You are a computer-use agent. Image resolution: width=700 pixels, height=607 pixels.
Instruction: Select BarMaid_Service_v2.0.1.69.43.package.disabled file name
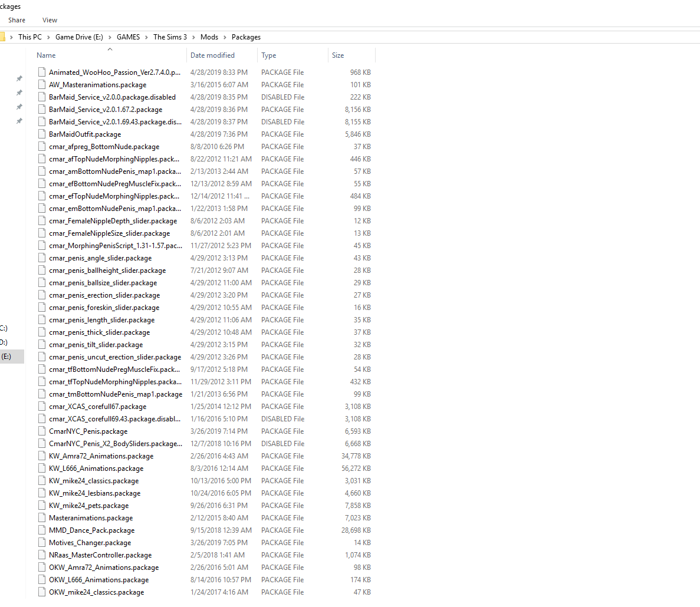point(115,122)
